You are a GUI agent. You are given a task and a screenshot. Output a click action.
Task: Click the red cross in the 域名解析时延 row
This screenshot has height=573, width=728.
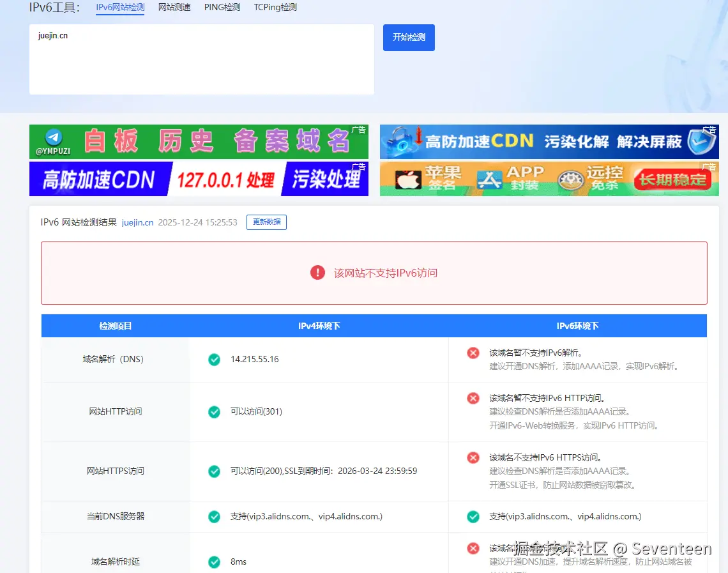click(x=473, y=548)
